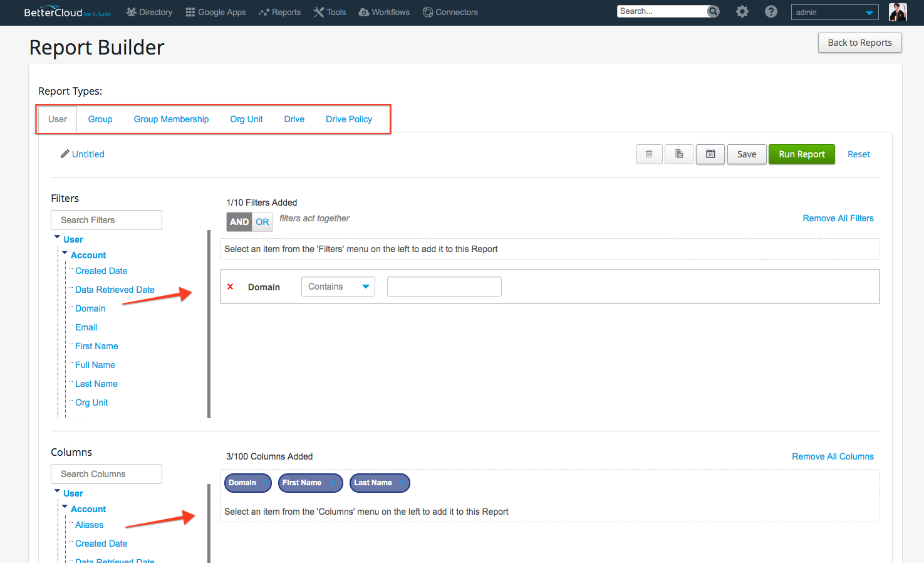Collapse the Account node in Filters tree
The height and width of the screenshot is (563, 924).
pyautogui.click(x=65, y=253)
